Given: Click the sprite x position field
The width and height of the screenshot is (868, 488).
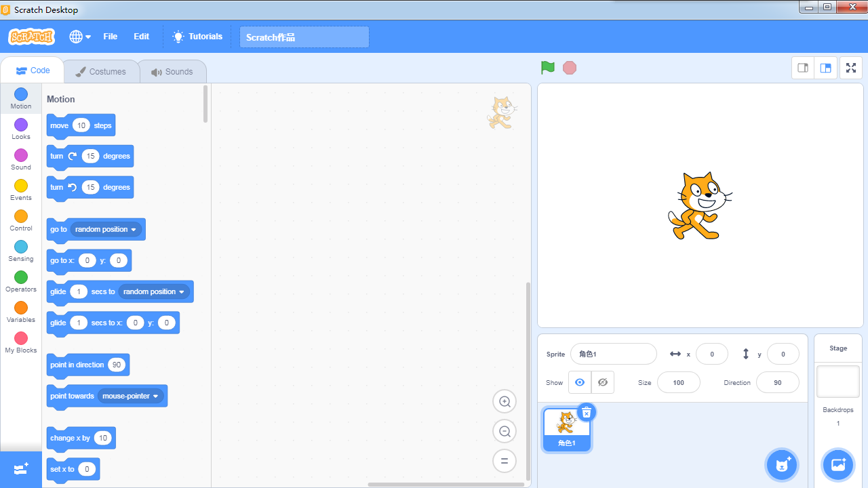Looking at the screenshot, I should pos(712,354).
